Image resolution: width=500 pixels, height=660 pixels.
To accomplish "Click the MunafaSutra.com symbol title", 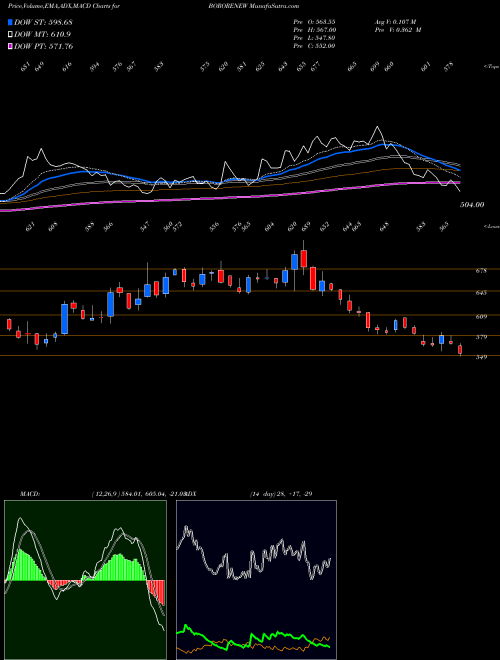I will [x=253, y=6].
